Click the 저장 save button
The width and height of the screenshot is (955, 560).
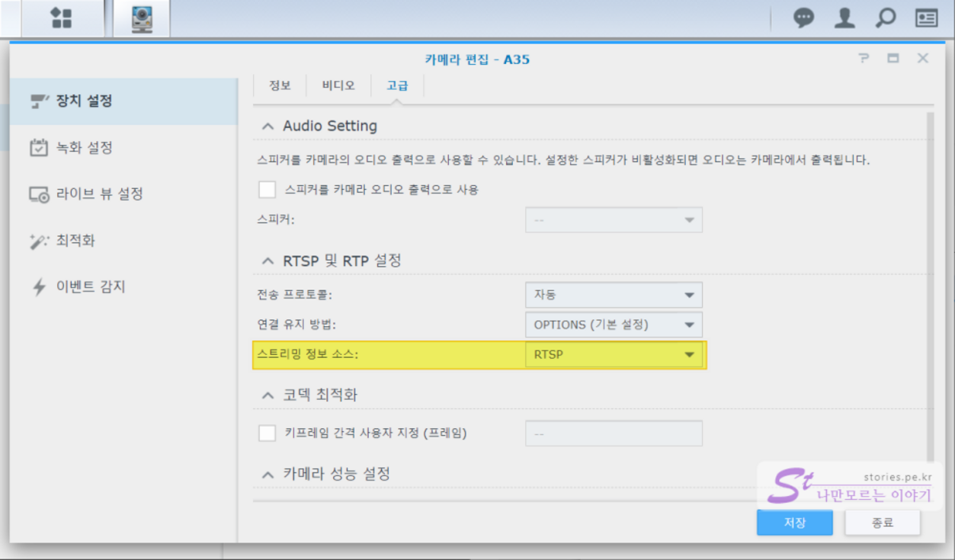tap(794, 523)
